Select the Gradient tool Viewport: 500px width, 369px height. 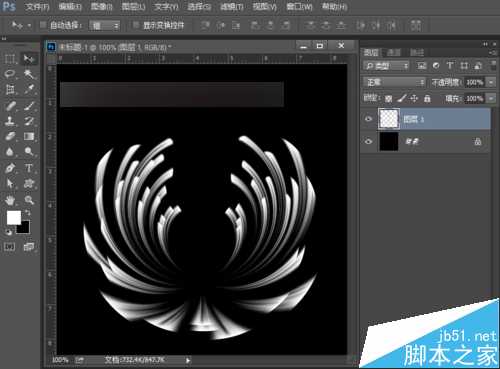[29, 136]
